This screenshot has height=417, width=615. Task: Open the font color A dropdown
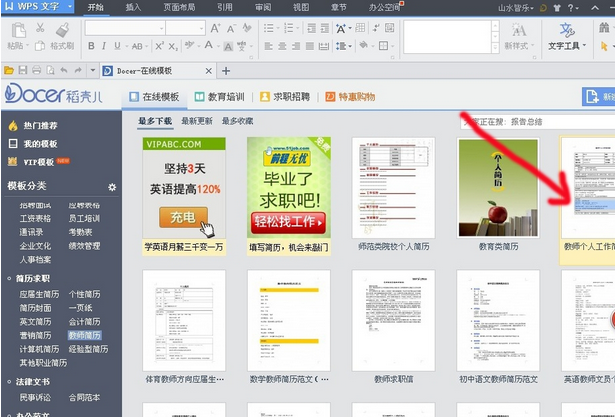216,46
